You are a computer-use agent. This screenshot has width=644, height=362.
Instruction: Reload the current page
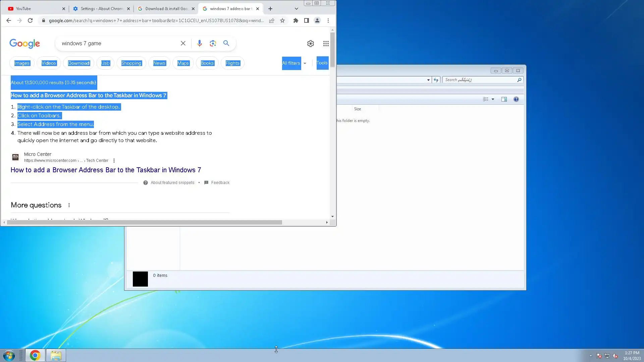[x=30, y=20]
